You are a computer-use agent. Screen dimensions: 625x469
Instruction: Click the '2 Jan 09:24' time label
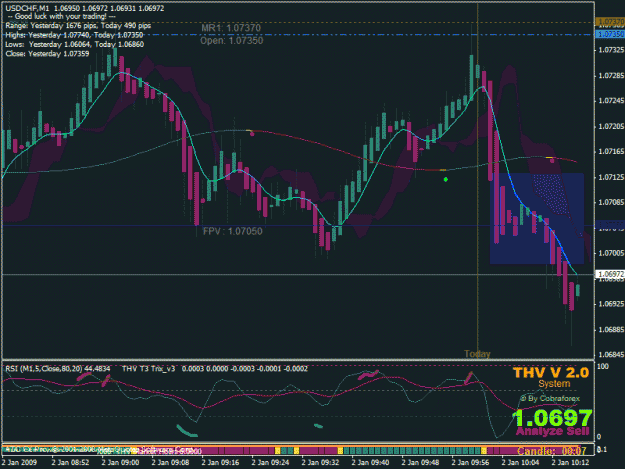point(271,463)
